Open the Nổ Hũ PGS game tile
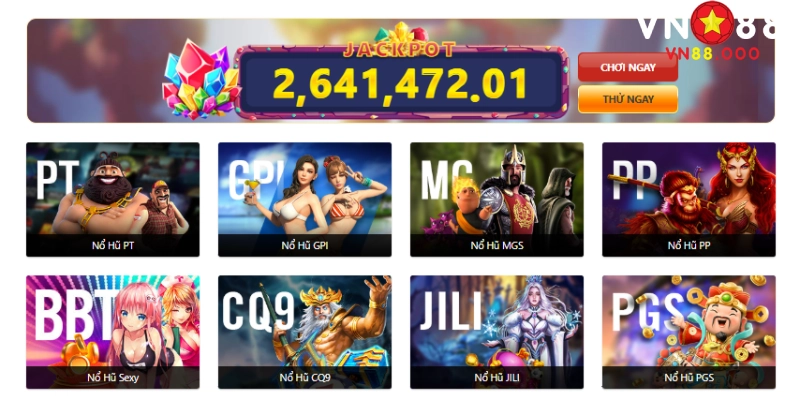This screenshot has width=800, height=400. (689, 332)
